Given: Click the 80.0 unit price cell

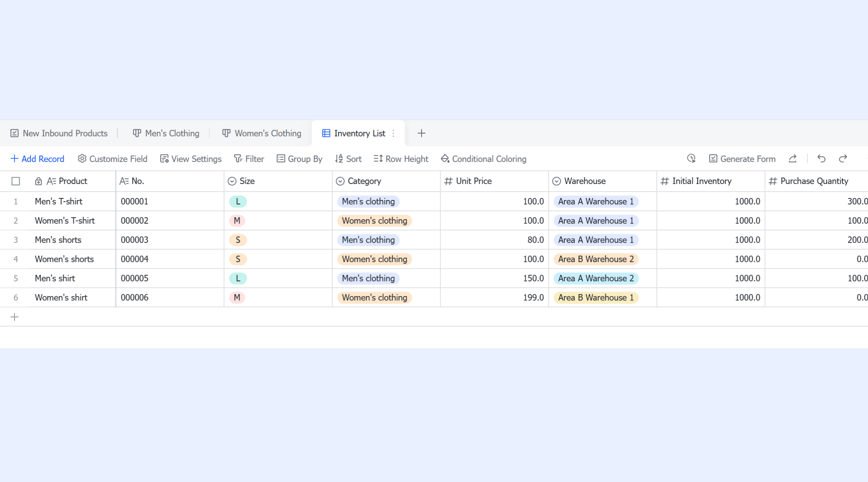Looking at the screenshot, I should (x=494, y=240).
